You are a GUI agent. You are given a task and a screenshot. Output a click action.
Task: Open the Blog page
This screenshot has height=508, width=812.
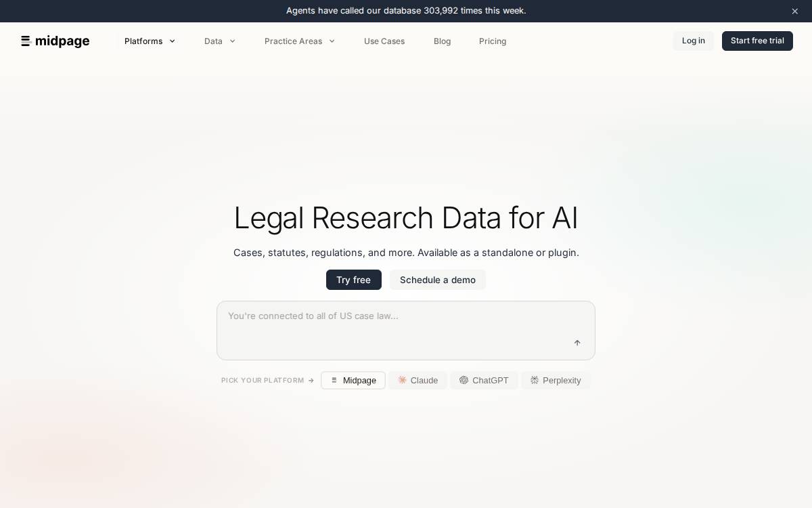[x=443, y=41]
